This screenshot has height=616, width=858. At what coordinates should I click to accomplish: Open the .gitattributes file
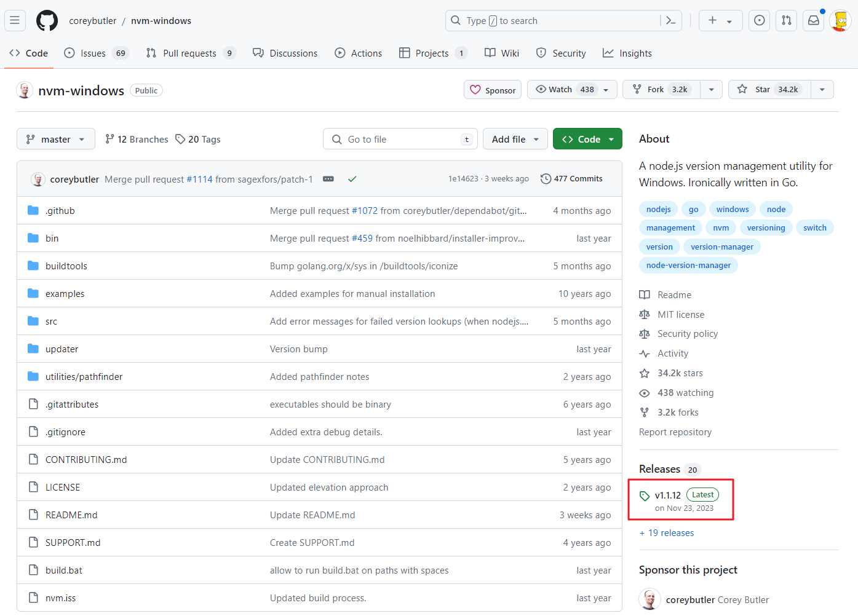[72, 405]
